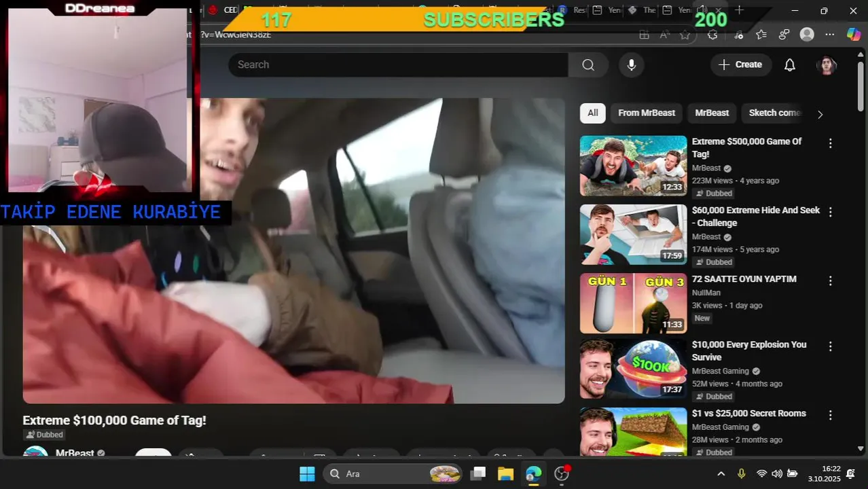The width and height of the screenshot is (868, 489).
Task: Add this page to favorites with the star
Action: pyautogui.click(x=685, y=35)
